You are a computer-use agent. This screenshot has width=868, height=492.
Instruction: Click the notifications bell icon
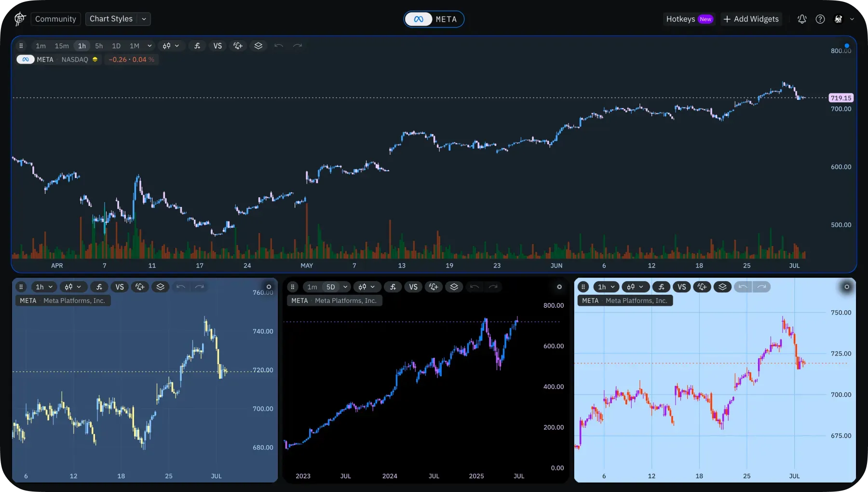tap(802, 19)
